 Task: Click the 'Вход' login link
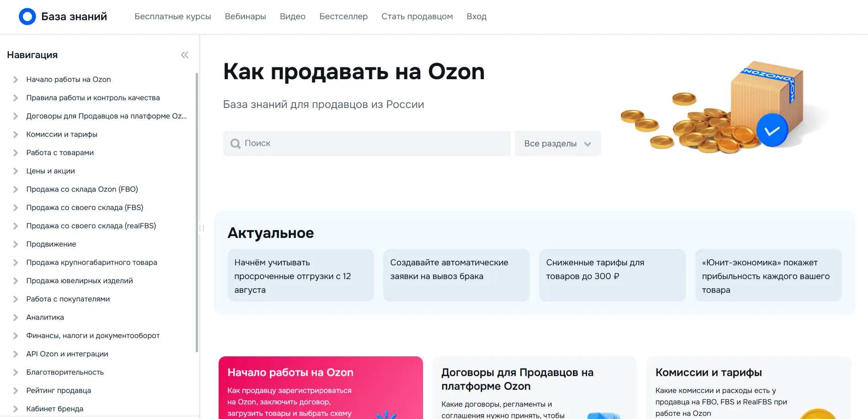(476, 16)
